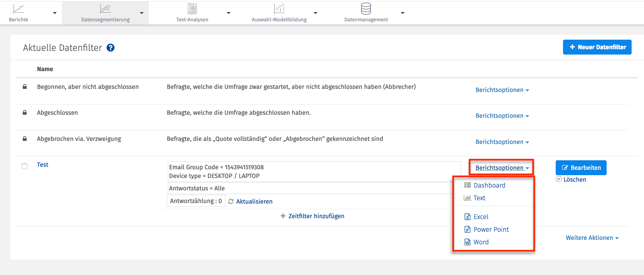This screenshot has width=644, height=275.
Task: Tick the checkbox for the Test filter
Action: [x=24, y=166]
